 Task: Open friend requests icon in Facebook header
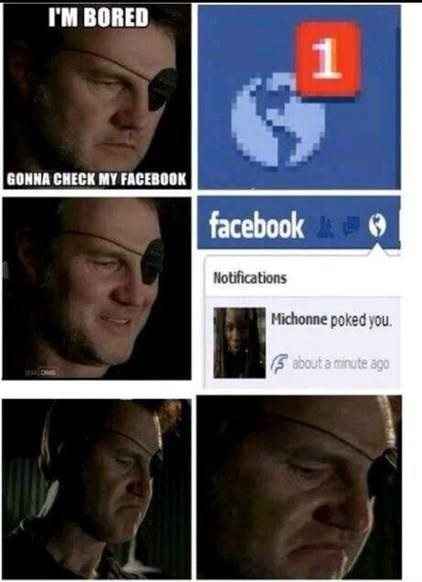tap(323, 226)
